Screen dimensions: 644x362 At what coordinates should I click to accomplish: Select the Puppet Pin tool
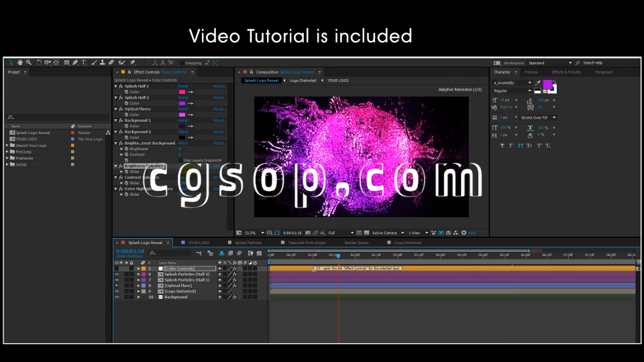point(133,62)
